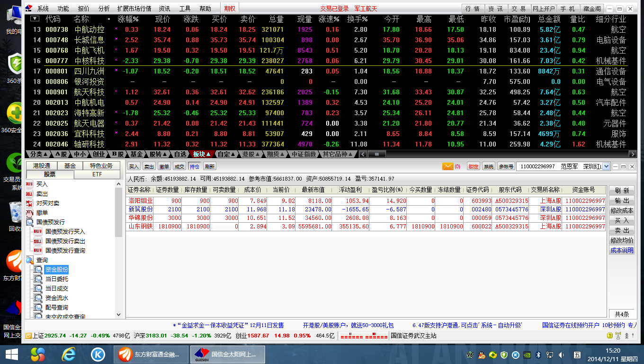Click the 撤单 hand icon
644x364 pixels.
click(x=29, y=213)
